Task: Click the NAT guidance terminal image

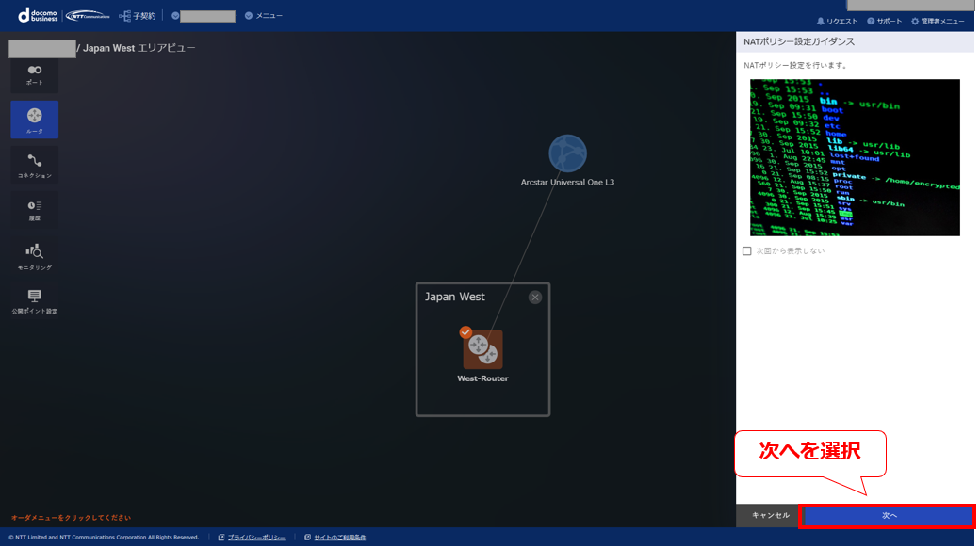Action: pyautogui.click(x=855, y=157)
